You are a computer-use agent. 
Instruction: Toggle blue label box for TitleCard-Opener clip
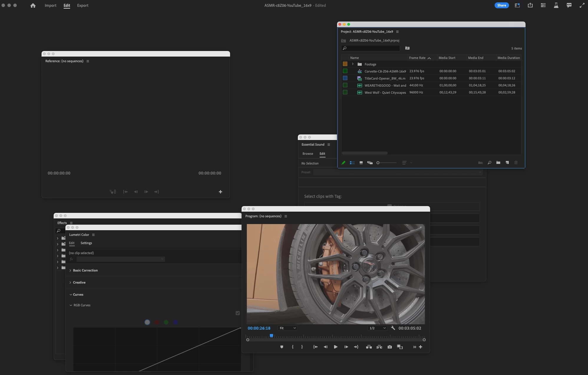pyautogui.click(x=345, y=78)
